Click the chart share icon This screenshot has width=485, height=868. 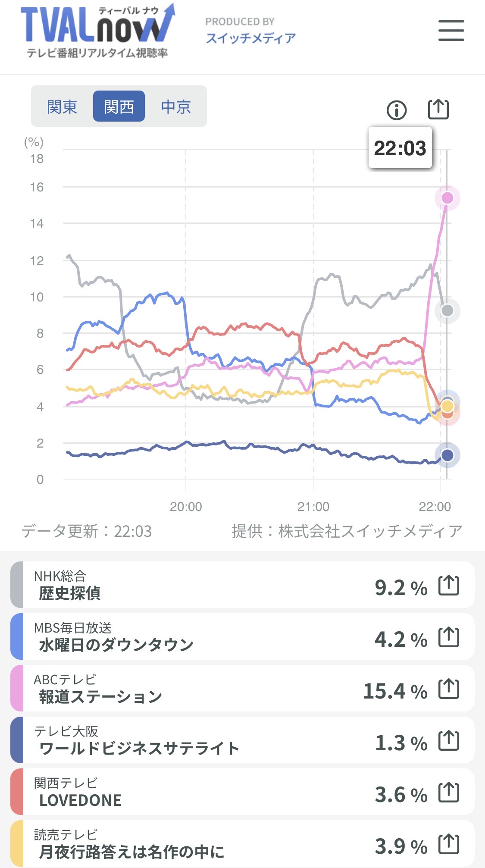pyautogui.click(x=438, y=109)
